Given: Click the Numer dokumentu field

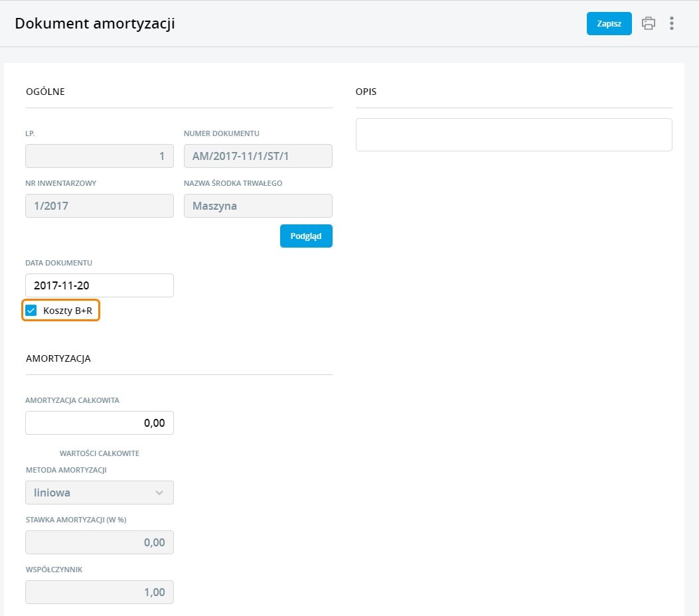Looking at the screenshot, I should 258,156.
